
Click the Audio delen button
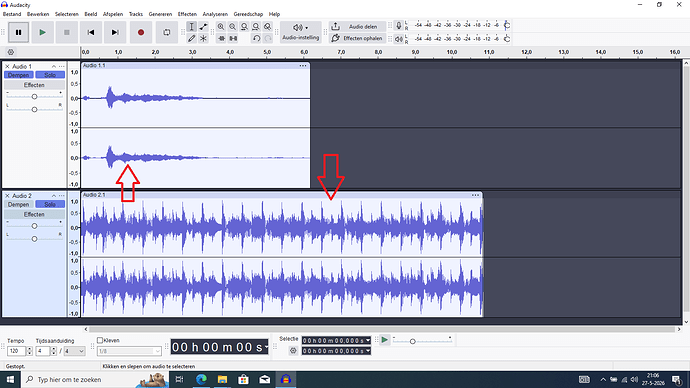coord(357,26)
